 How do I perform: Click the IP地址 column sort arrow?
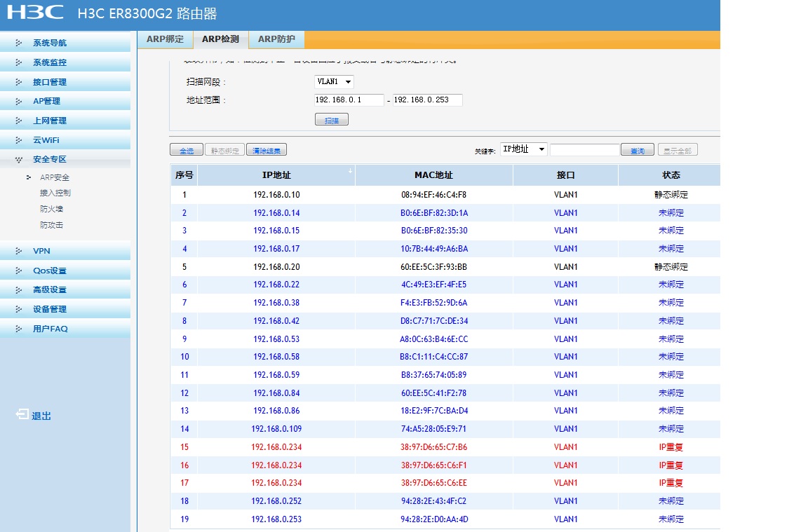click(x=350, y=171)
